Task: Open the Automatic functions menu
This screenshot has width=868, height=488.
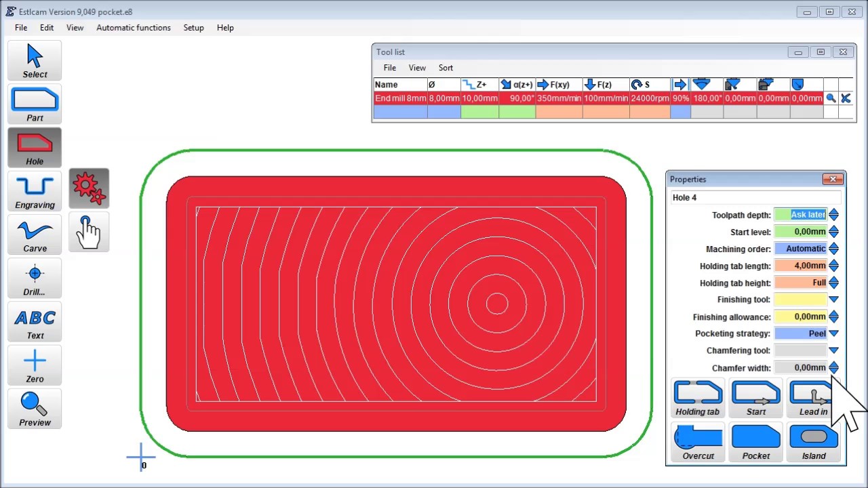Action: pos(134,28)
